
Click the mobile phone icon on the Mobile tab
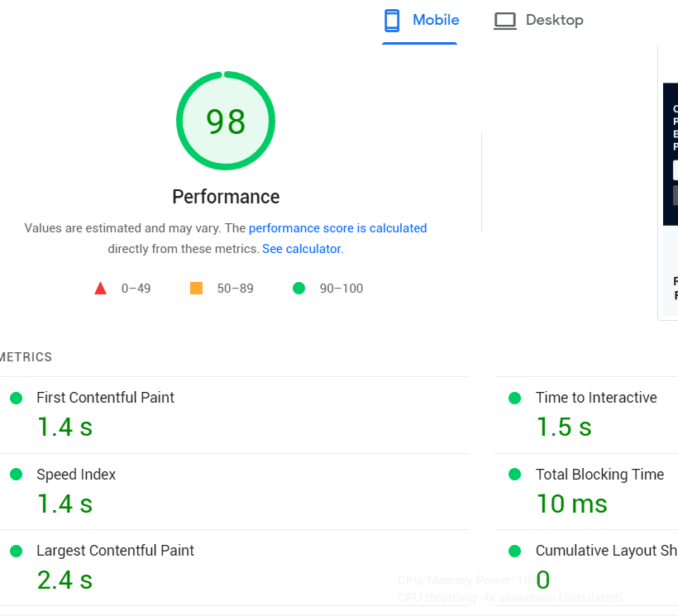click(392, 20)
